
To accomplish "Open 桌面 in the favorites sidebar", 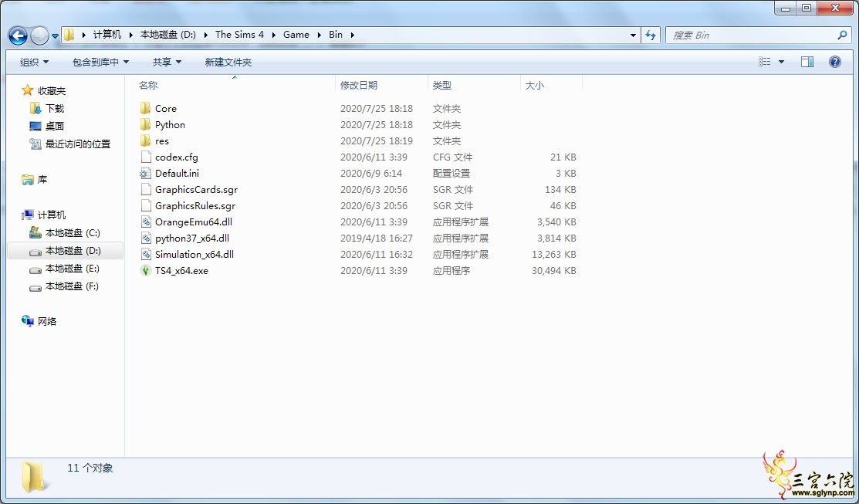I will 55,126.
